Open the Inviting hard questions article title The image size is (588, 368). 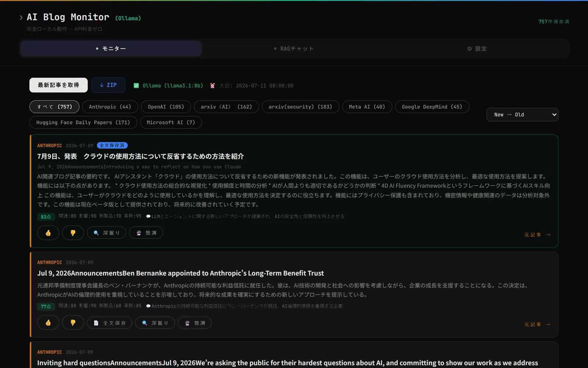287,363
